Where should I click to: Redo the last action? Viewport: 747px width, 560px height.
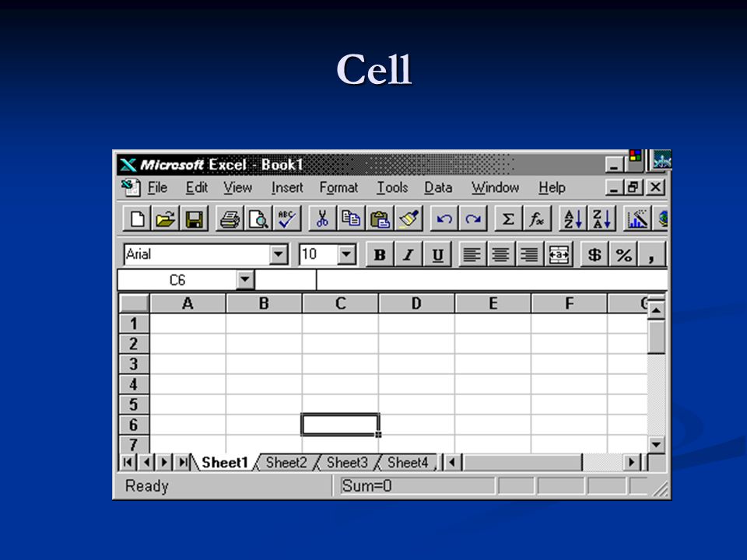[x=472, y=219]
